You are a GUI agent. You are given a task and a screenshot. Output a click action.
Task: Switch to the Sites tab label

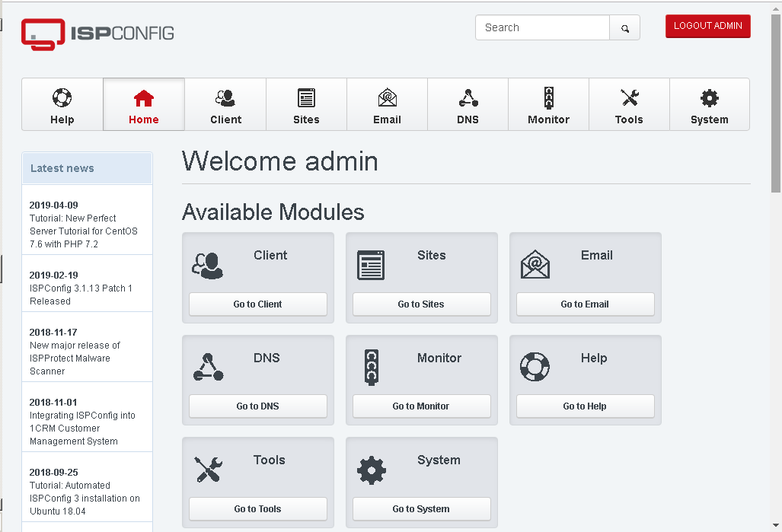pyautogui.click(x=306, y=119)
